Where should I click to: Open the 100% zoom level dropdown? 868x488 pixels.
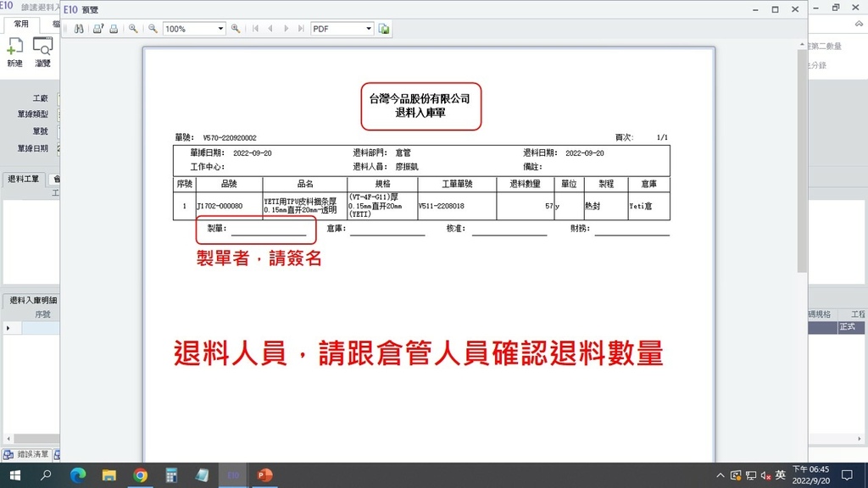coord(220,29)
